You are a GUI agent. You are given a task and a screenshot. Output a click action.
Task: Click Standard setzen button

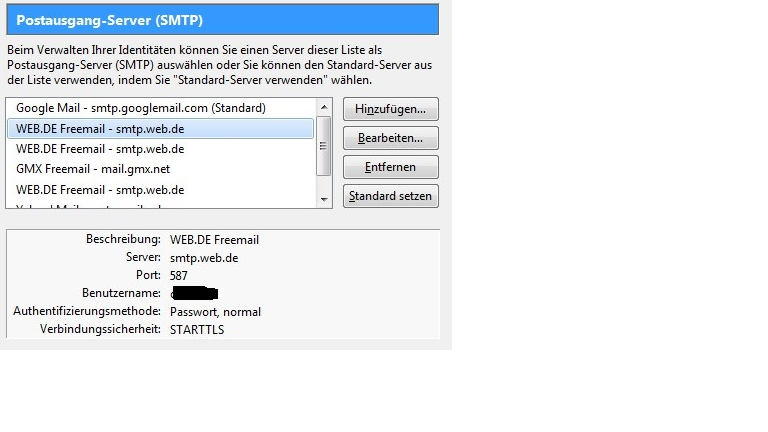point(390,196)
